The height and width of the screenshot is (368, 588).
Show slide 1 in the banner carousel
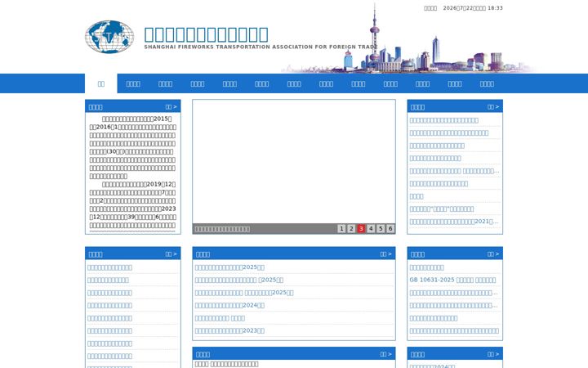click(x=341, y=228)
